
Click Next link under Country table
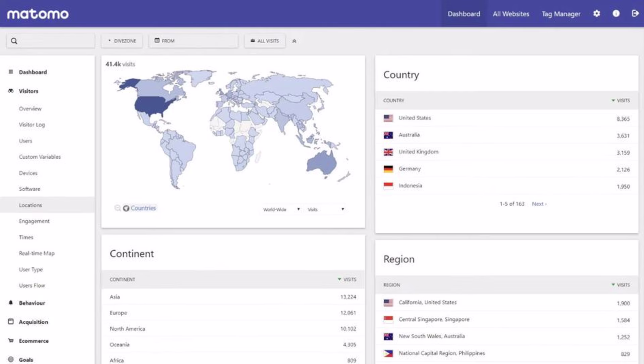[539, 204]
